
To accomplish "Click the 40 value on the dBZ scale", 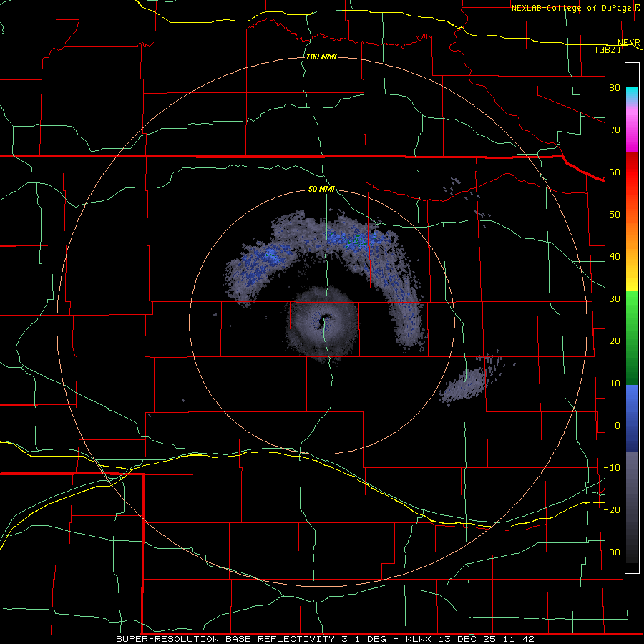I will (x=615, y=257).
